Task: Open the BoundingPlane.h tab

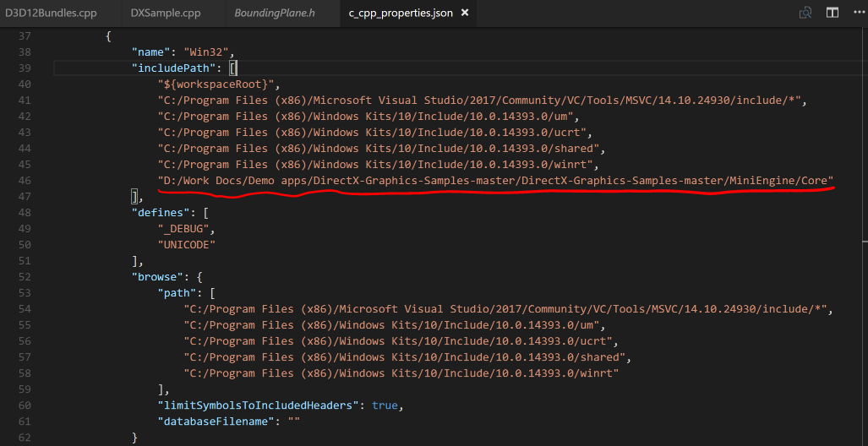Action: 274,14
